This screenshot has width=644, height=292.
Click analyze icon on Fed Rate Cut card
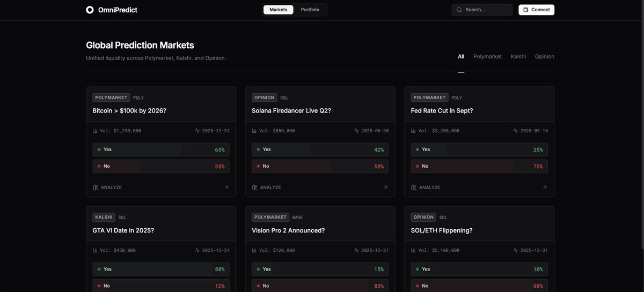coord(414,188)
